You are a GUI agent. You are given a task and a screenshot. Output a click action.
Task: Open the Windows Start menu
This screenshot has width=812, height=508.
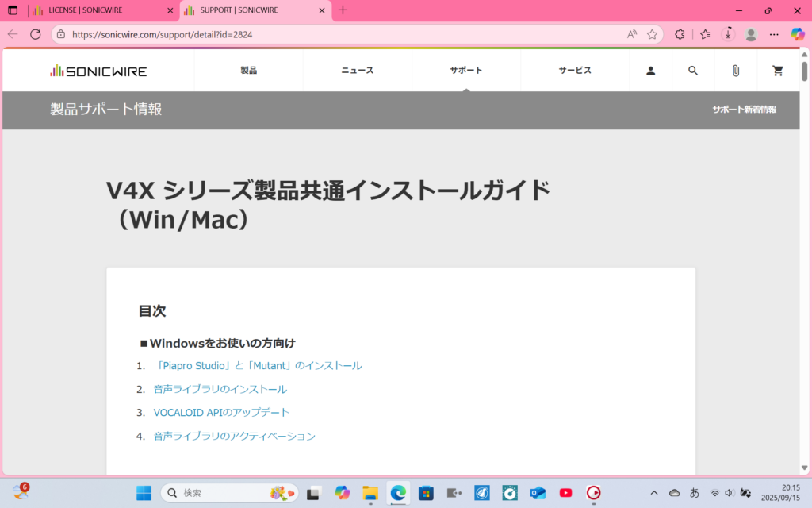click(x=144, y=493)
